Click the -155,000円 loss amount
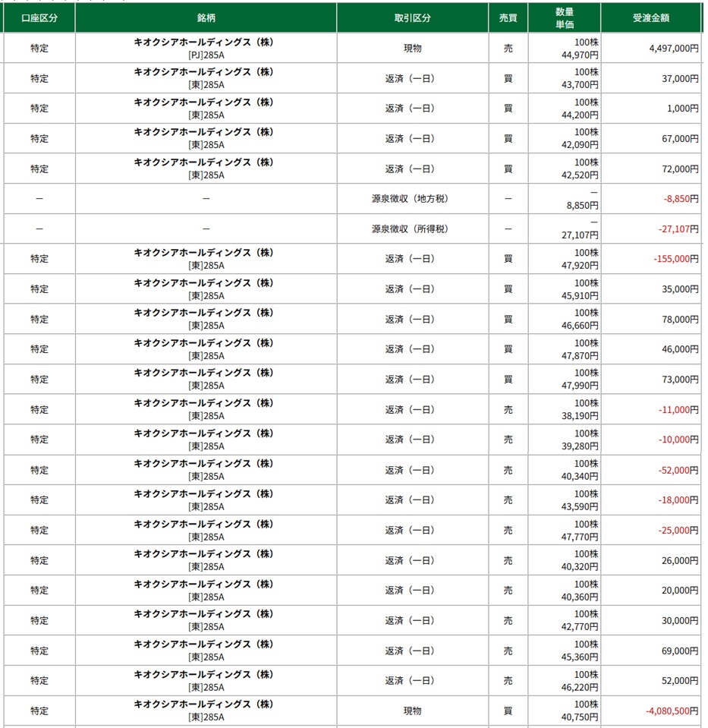 tap(676, 259)
